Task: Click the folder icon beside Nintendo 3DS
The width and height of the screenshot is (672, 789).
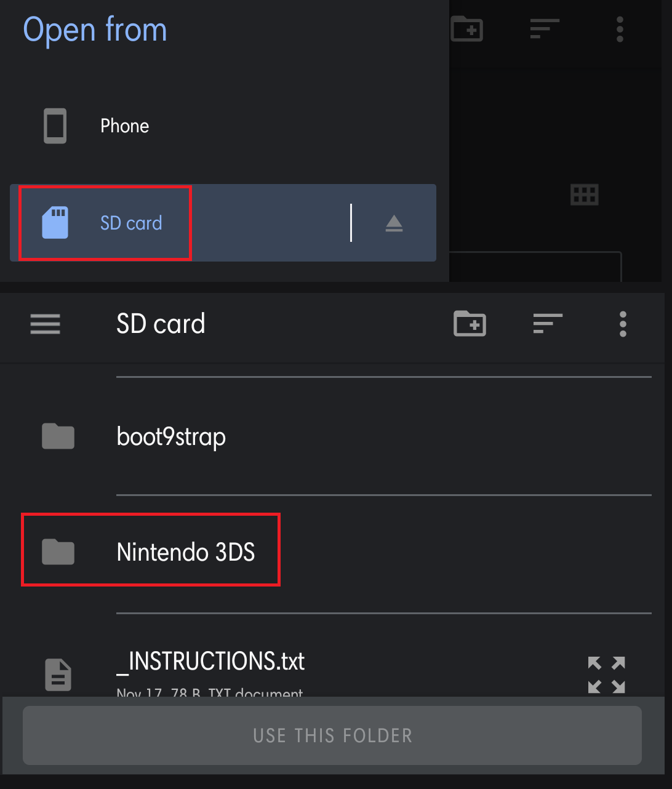Action: click(x=58, y=552)
